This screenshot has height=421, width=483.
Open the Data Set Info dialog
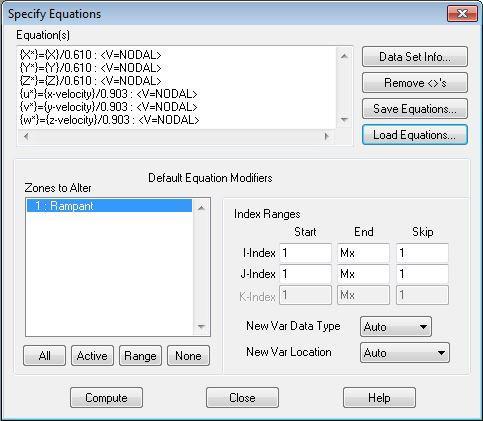tap(415, 57)
